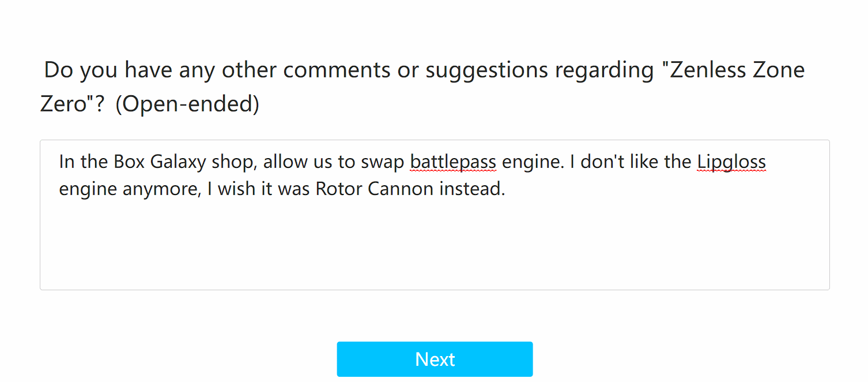Click the Next button
This screenshot has height=382, width=868.
pyautogui.click(x=435, y=359)
